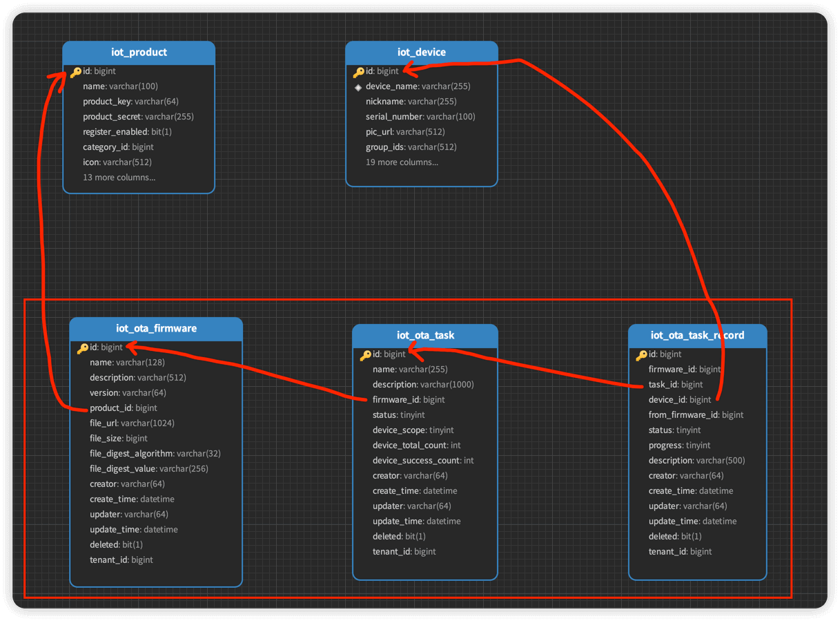Click the key icon in iot_ota_task table

pyautogui.click(x=365, y=355)
